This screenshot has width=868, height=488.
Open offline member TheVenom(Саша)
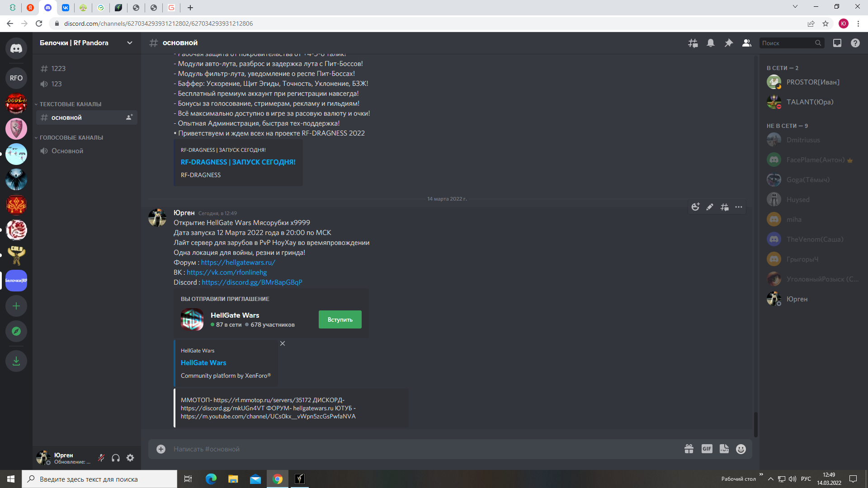[x=814, y=239]
